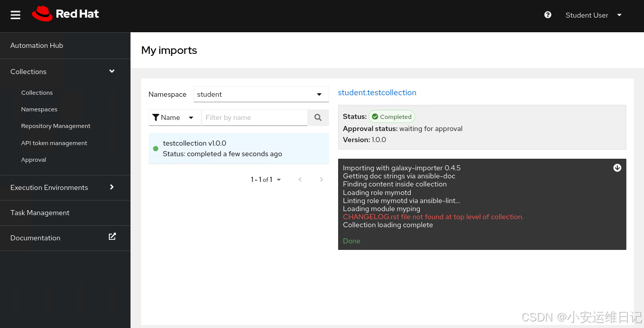Open Repository Management
Screen dimensions: 644x328
click(x=56, y=126)
